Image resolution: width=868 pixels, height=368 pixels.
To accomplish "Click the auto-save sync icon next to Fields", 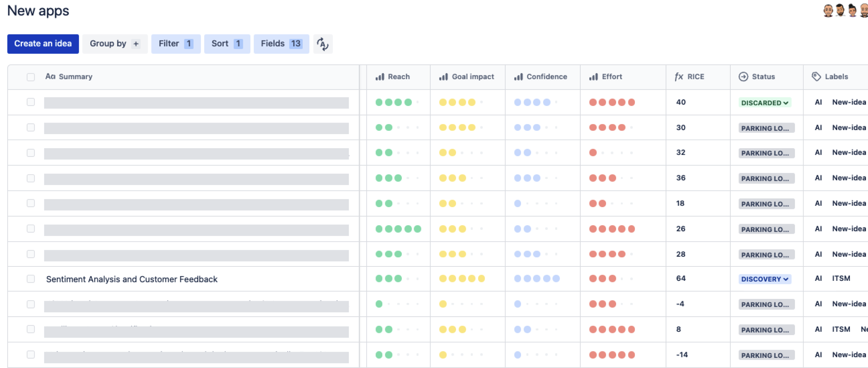I will 323,44.
